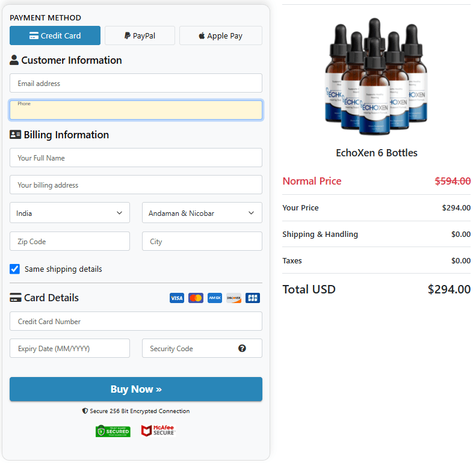
Task: Select the Credit Card payment tab
Action: click(x=55, y=35)
